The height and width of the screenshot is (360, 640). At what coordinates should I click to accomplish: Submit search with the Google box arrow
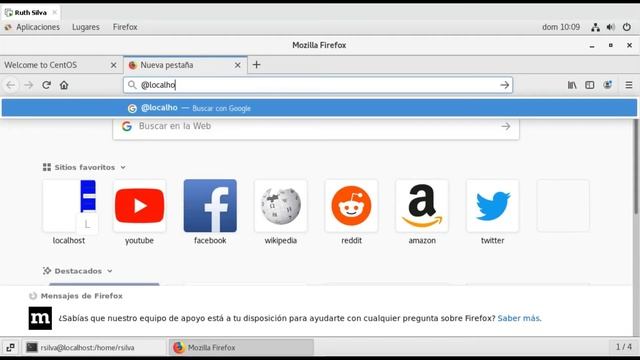pos(505,126)
